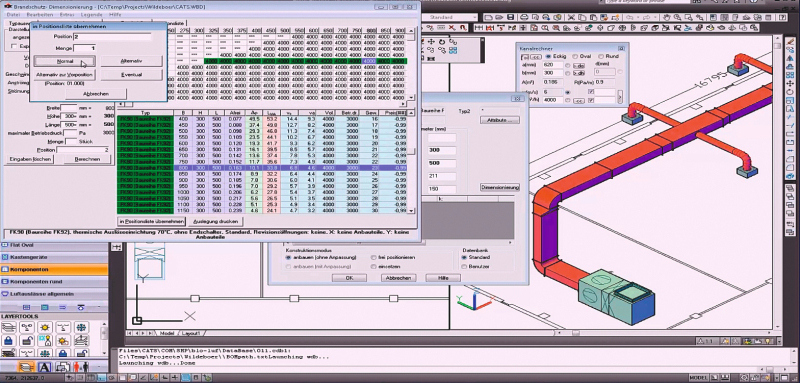
Task: Click the Normal button in the position dialog
Action: [64, 61]
